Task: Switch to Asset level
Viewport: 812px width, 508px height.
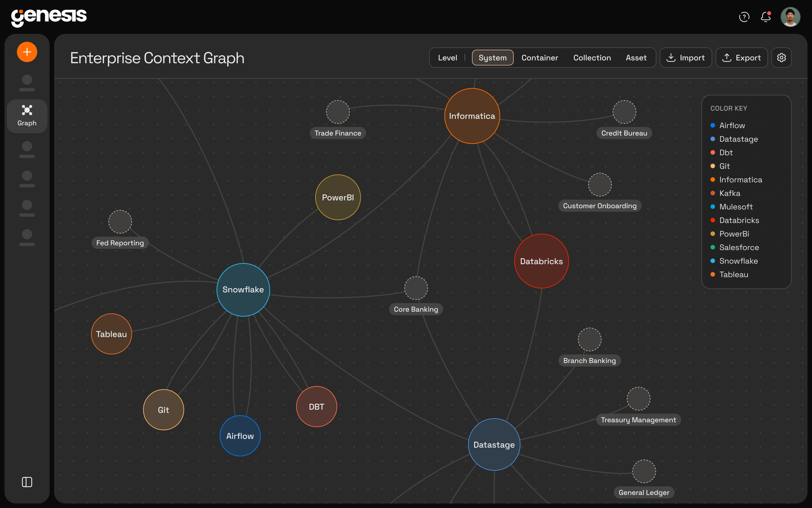Action: [636, 58]
